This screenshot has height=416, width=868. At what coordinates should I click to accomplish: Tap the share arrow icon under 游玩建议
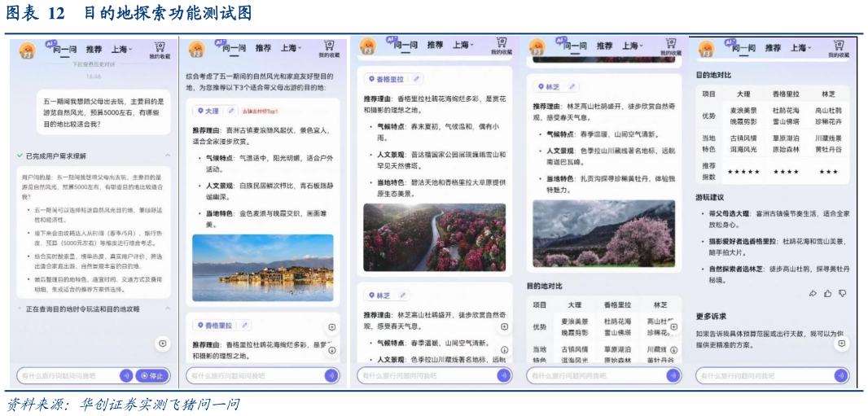pos(813,293)
